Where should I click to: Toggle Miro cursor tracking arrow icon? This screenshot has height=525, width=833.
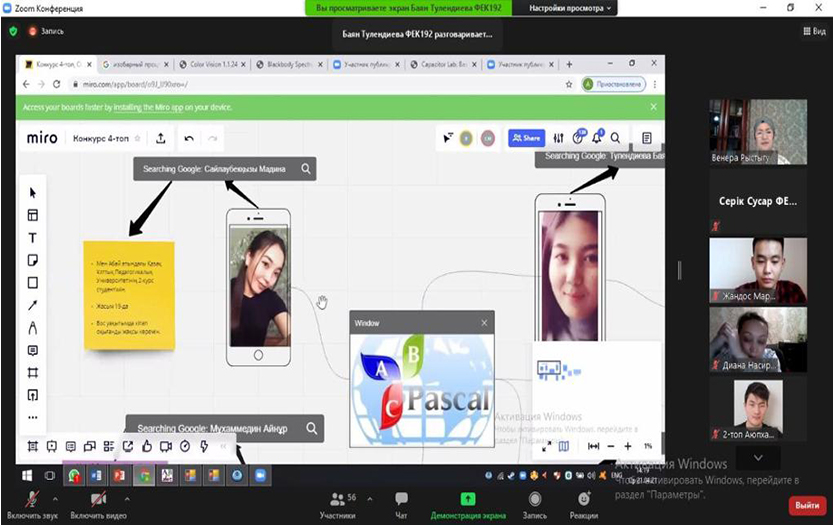[x=448, y=138]
